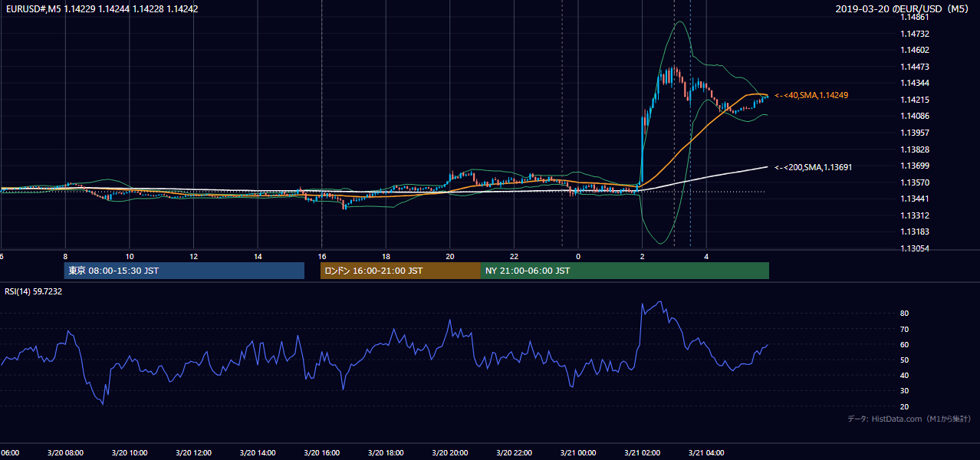
Task: Click price axis value 1.13957
Action: 916,133
